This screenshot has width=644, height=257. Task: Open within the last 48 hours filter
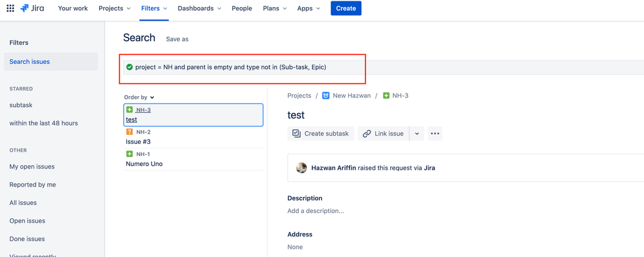tap(44, 123)
